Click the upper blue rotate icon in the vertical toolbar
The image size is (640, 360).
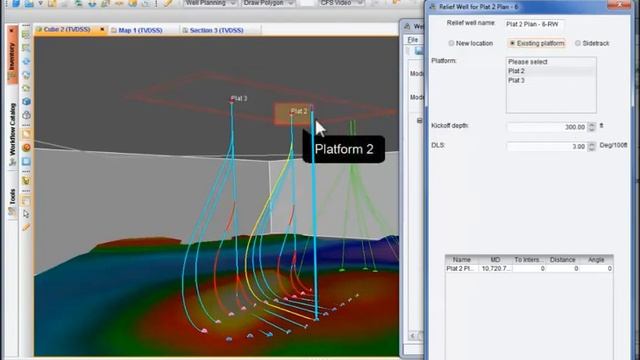(26, 61)
